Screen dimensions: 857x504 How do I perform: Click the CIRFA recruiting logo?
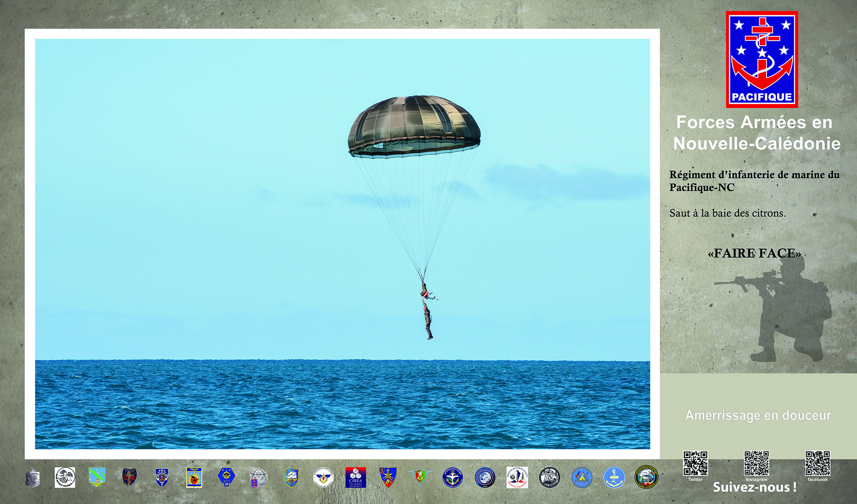pyautogui.click(x=356, y=477)
